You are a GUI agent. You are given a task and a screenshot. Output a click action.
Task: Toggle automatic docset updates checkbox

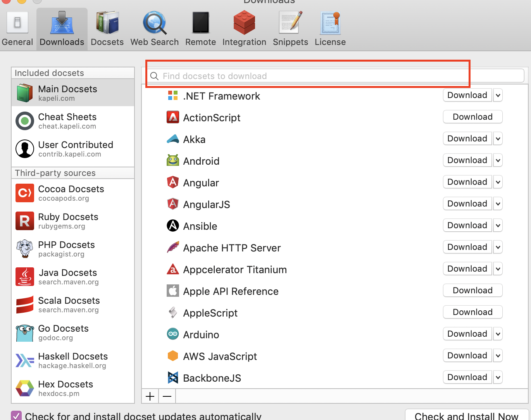click(x=16, y=416)
